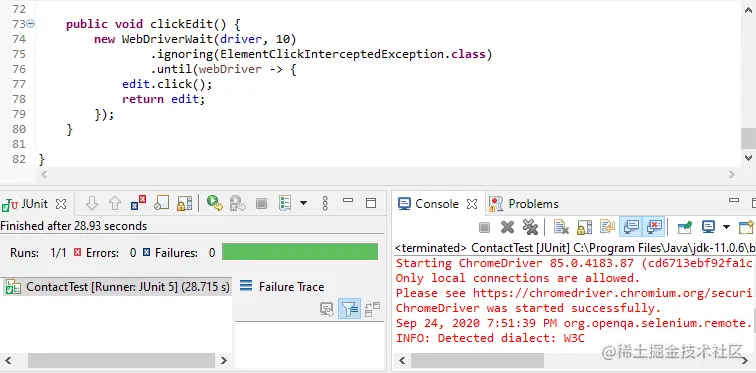
Task: Toggle Filter Stack Trace button
Action: point(350,308)
